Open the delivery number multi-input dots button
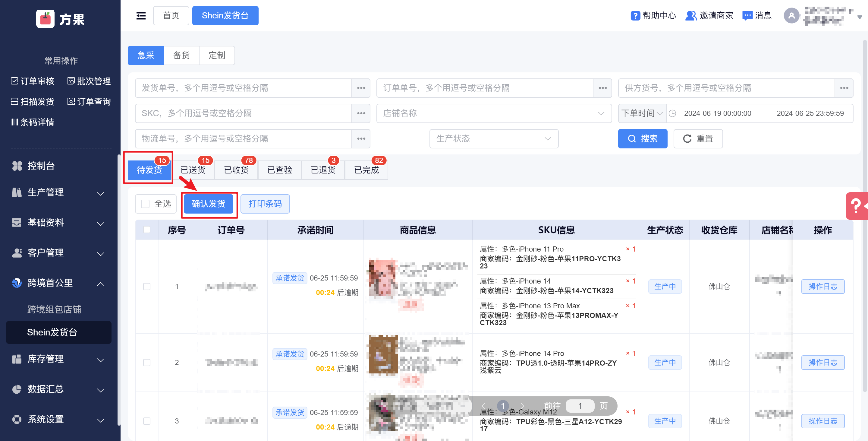 point(361,88)
